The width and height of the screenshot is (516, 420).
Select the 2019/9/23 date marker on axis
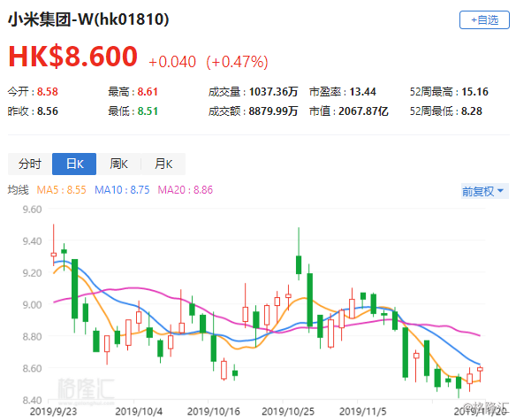pos(53,411)
